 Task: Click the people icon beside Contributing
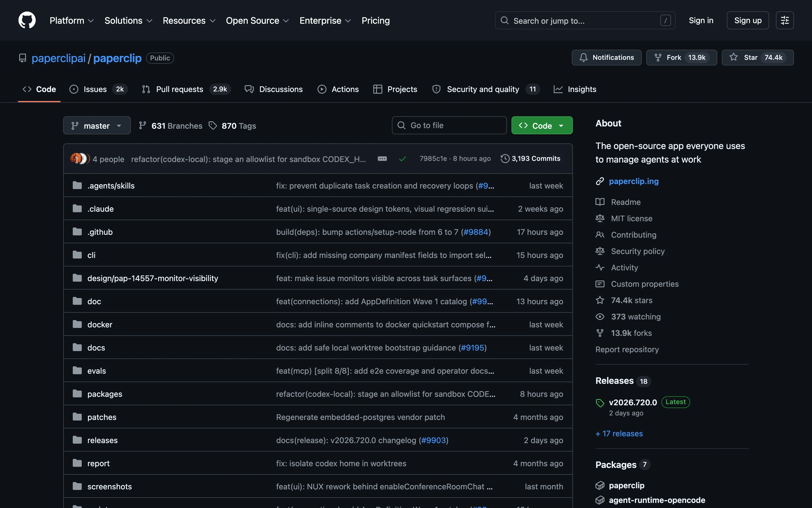(x=600, y=235)
